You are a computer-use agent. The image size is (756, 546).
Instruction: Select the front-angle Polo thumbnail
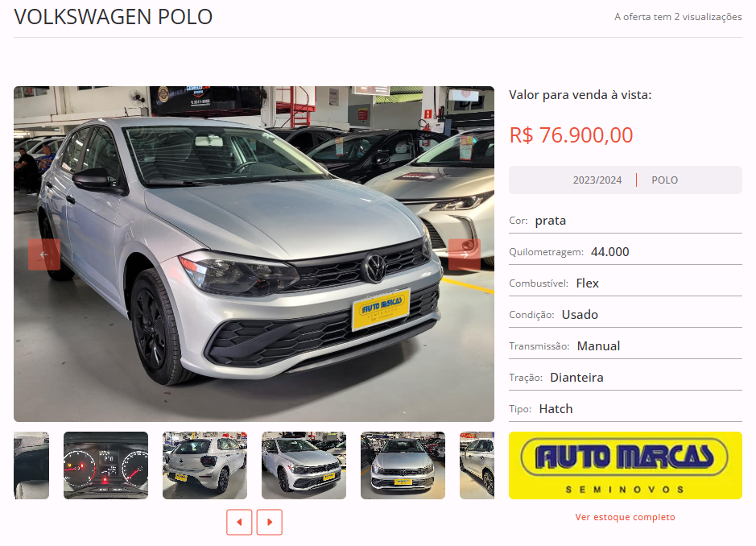(304, 465)
